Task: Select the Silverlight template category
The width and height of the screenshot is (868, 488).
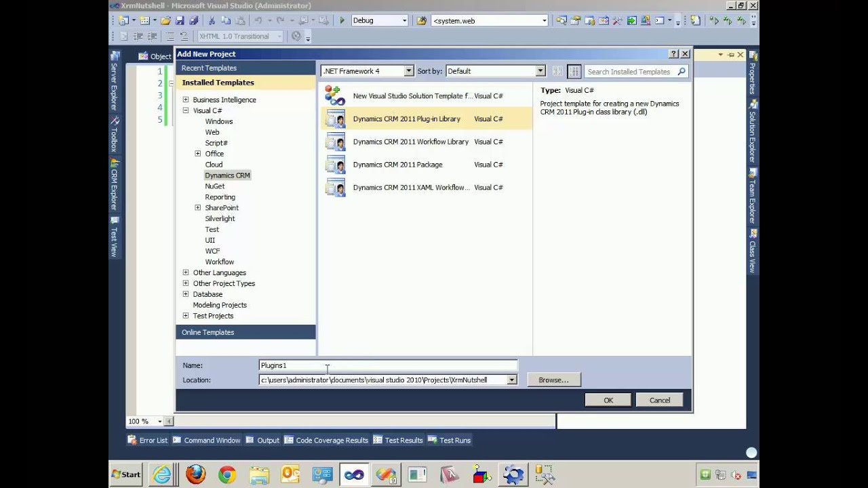Action: coord(220,219)
